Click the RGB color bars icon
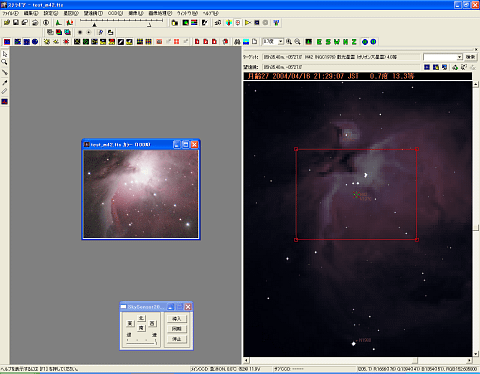 (x=194, y=22)
